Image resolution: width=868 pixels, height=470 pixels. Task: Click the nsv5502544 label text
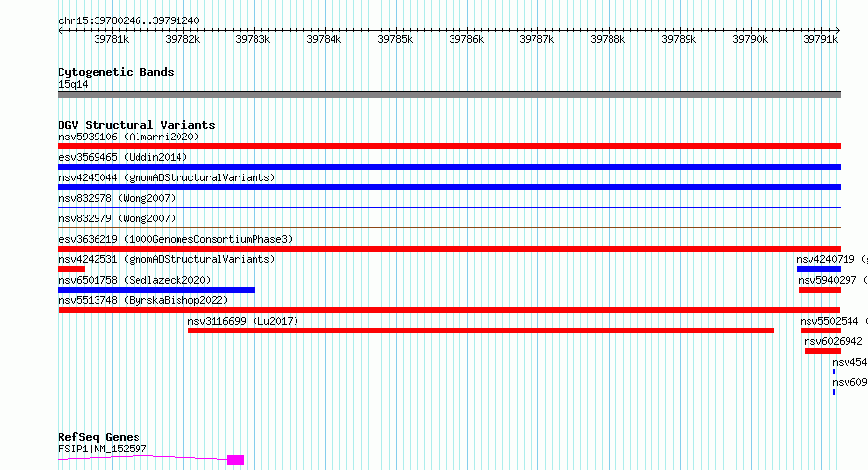[x=829, y=321]
